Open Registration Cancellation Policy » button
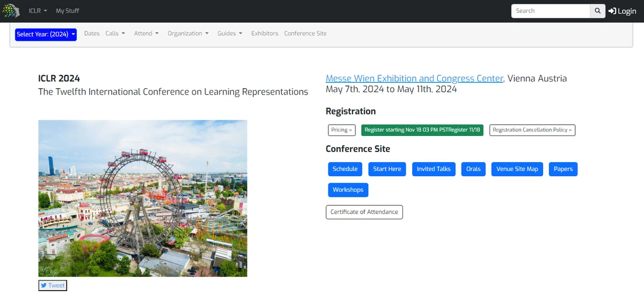644x295 pixels. 532,130
